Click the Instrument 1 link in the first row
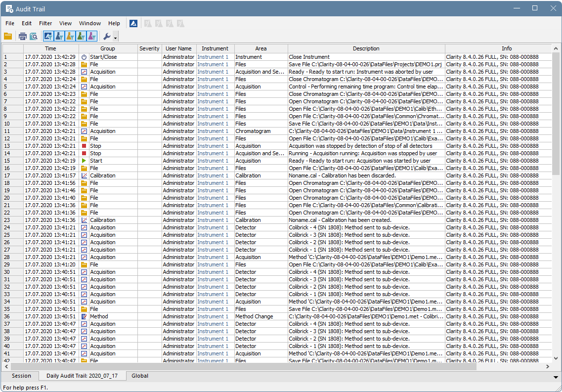 [x=213, y=57]
